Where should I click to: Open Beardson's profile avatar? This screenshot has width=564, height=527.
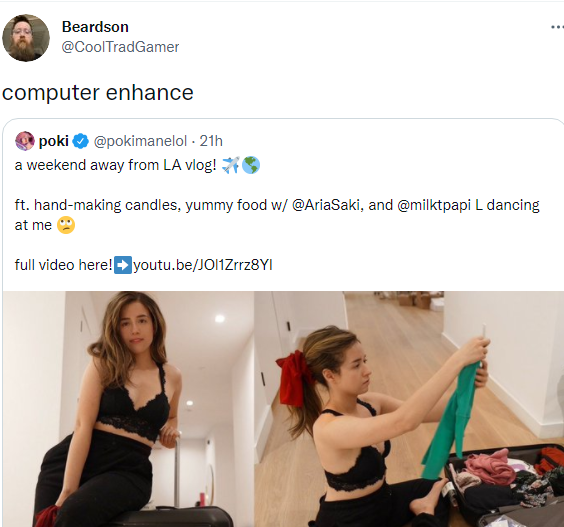[x=26, y=38]
